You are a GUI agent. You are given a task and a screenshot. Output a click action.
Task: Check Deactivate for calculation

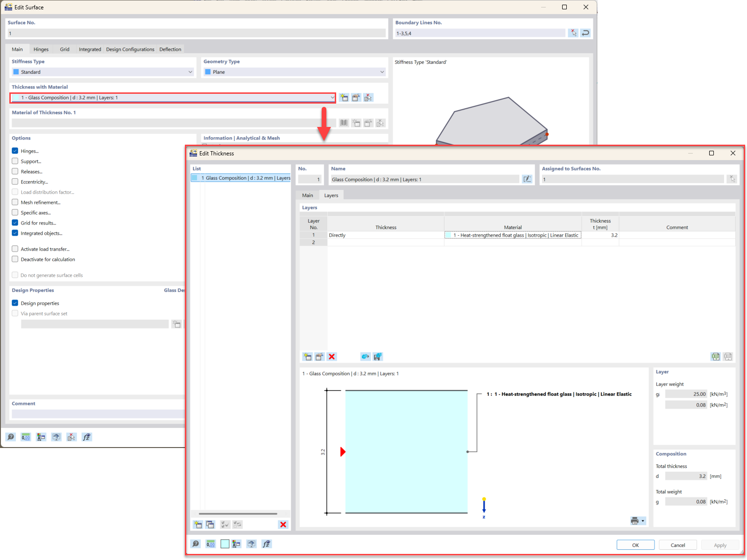click(x=15, y=259)
